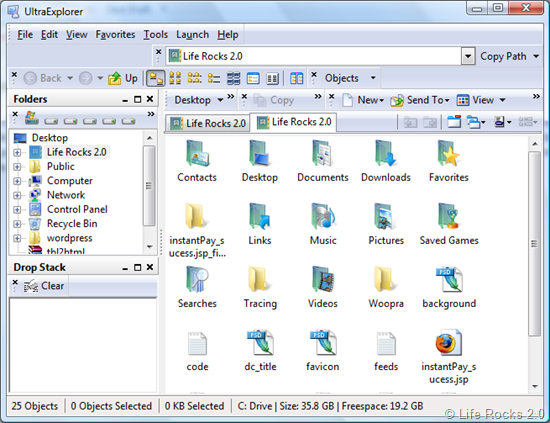This screenshot has width=550, height=423.
Task: Maximize the Drop Stack panel
Action: pyautogui.click(x=138, y=267)
